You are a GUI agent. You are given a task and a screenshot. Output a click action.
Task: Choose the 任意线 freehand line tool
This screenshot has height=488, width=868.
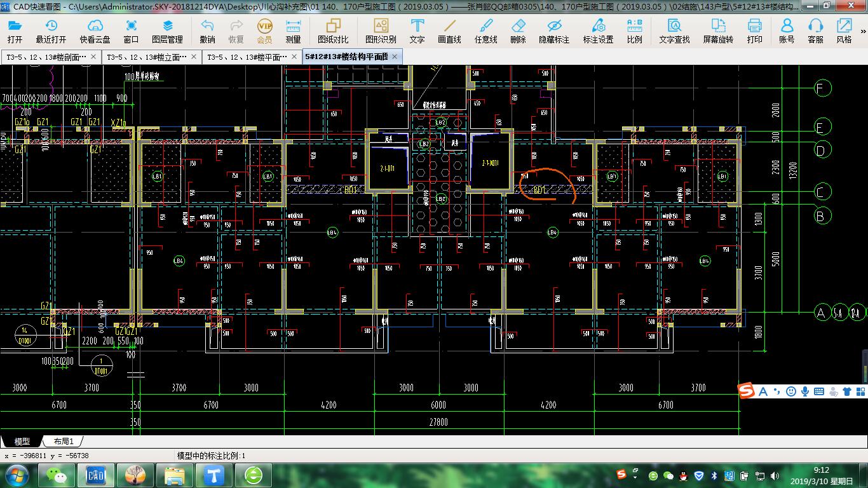pos(486,30)
